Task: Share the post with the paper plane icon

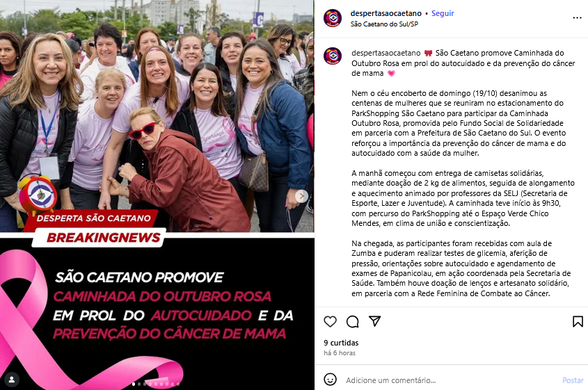Action: (374, 321)
